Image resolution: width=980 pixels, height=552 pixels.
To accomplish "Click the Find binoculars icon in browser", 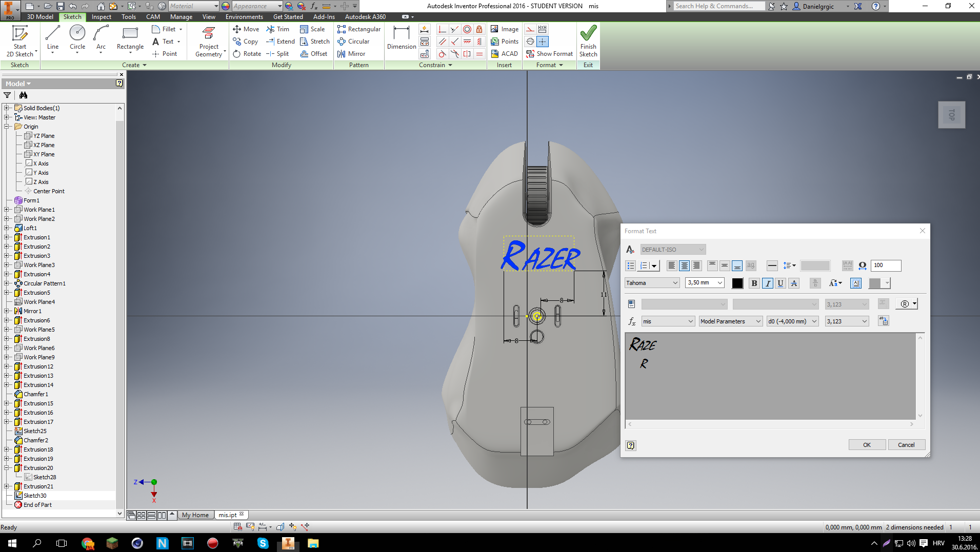I will (23, 95).
